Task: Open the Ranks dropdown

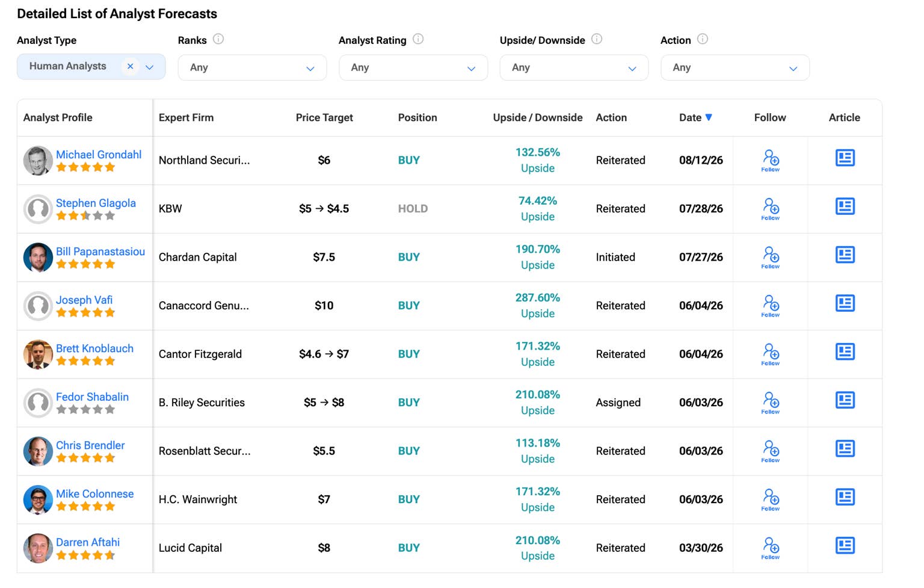Action: pos(252,67)
